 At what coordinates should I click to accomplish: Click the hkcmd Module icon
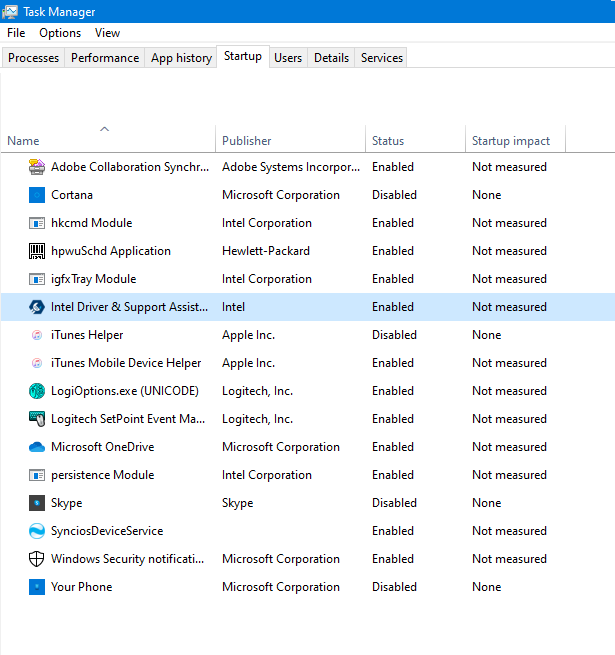(37, 223)
